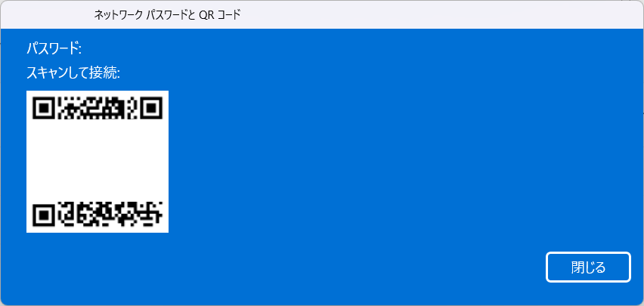Click the QR code's top-left finder square

tap(43, 107)
